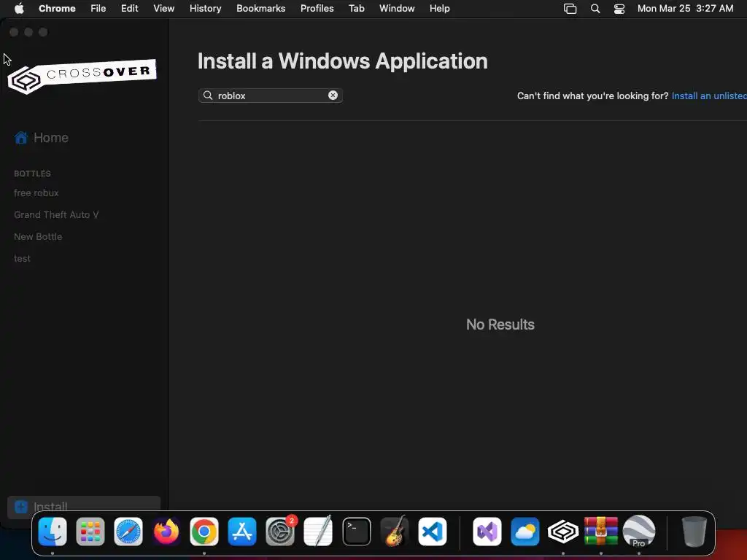Open Google Earth Pro from the Dock

[639, 532]
